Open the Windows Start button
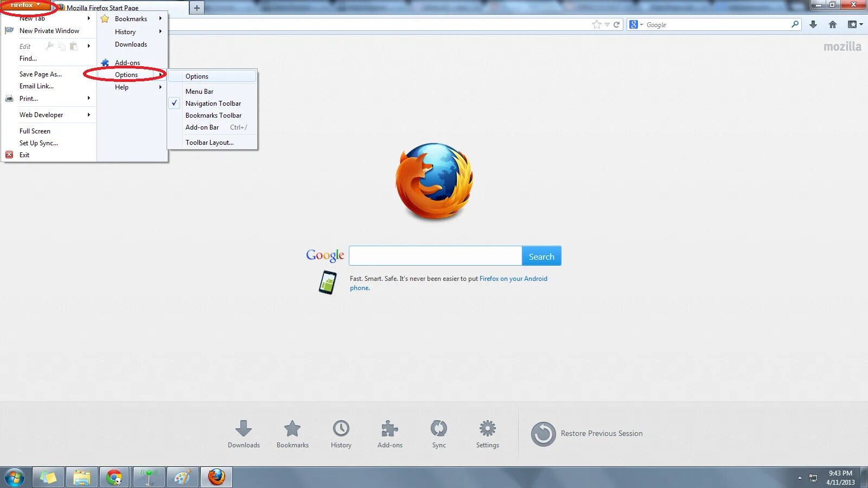868x488 pixels. (x=15, y=478)
